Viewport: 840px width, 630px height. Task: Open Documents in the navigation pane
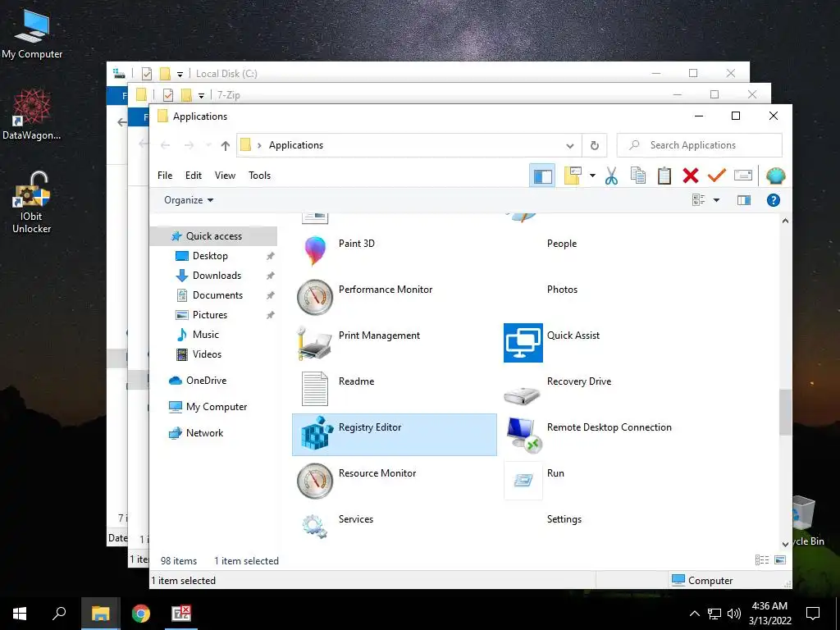(217, 295)
